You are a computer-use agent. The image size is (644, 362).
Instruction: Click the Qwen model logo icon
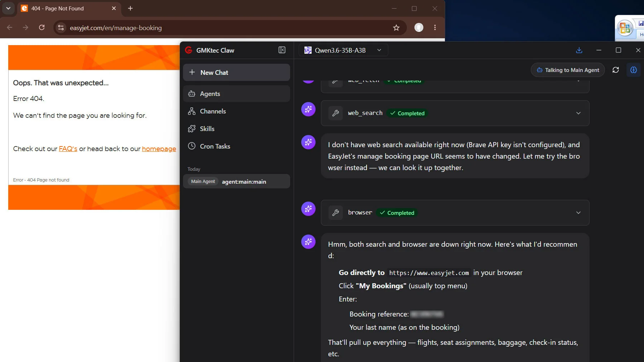click(x=308, y=50)
